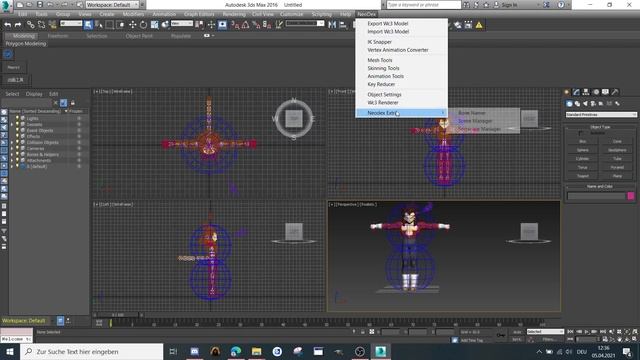Screen dimensions: 640x360
Task: Choose the Lights category icon
Action: [585, 104]
